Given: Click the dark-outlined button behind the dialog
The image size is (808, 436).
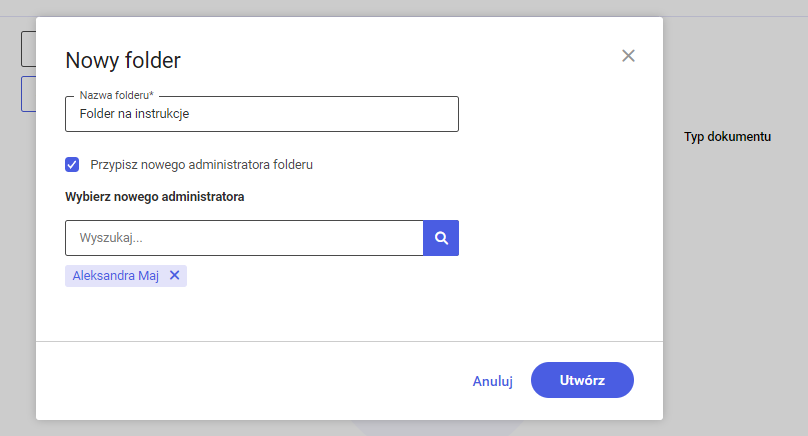Looking at the screenshot, I should (28, 49).
